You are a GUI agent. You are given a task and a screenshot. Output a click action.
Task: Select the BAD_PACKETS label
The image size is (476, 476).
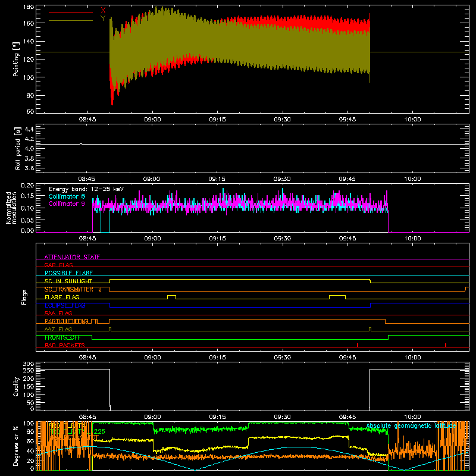click(65, 345)
